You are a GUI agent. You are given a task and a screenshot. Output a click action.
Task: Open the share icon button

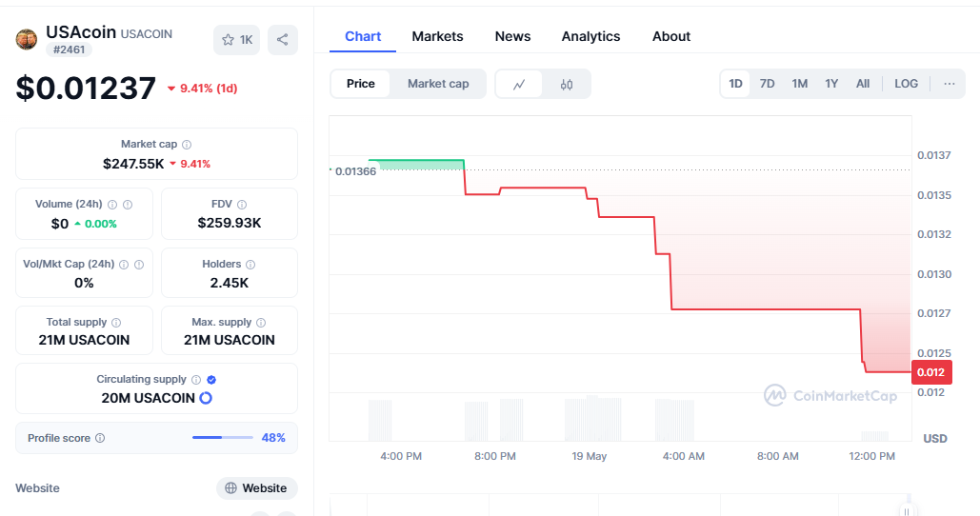pyautogui.click(x=283, y=40)
